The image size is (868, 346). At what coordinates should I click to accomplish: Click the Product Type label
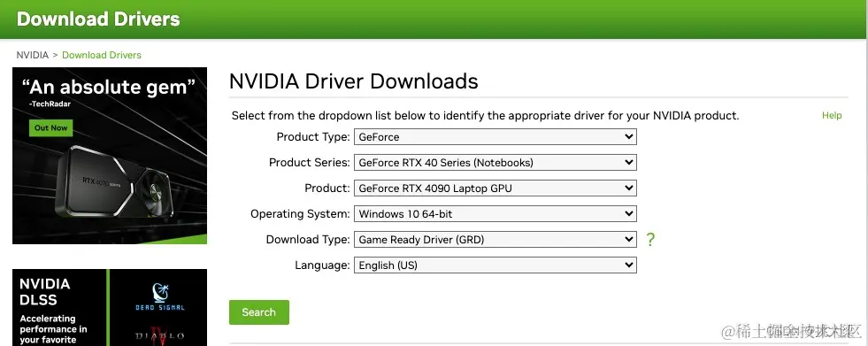[313, 137]
